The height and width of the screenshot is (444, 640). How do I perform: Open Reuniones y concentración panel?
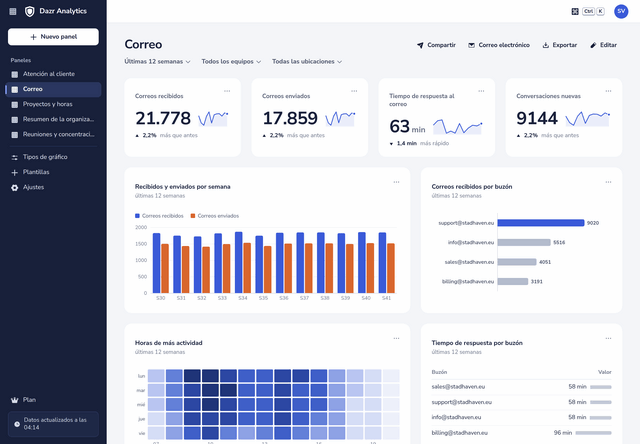53,134
